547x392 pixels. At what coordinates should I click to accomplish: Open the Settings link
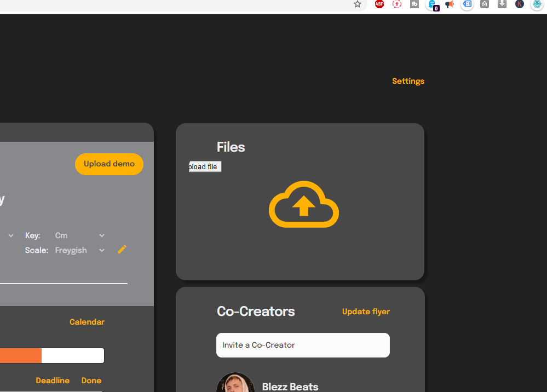tap(408, 81)
